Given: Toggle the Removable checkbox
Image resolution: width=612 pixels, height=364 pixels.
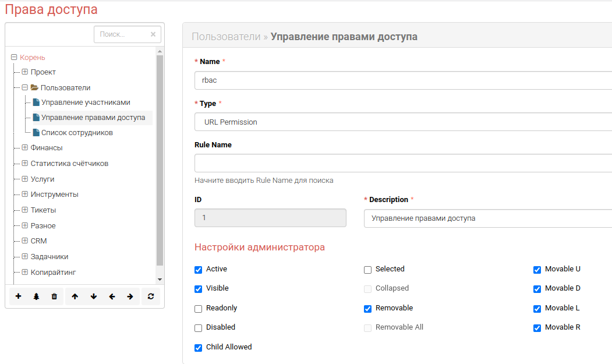Looking at the screenshot, I should tap(367, 308).
